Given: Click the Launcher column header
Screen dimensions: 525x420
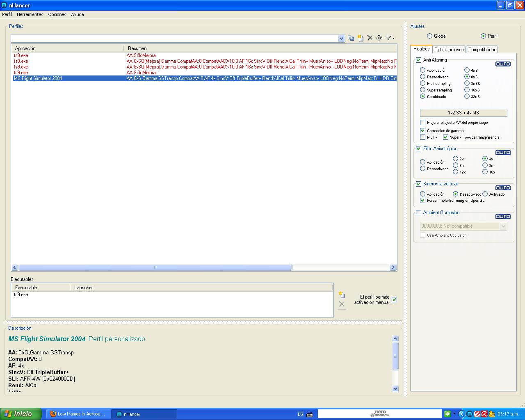Looking at the screenshot, I should pos(201,288).
